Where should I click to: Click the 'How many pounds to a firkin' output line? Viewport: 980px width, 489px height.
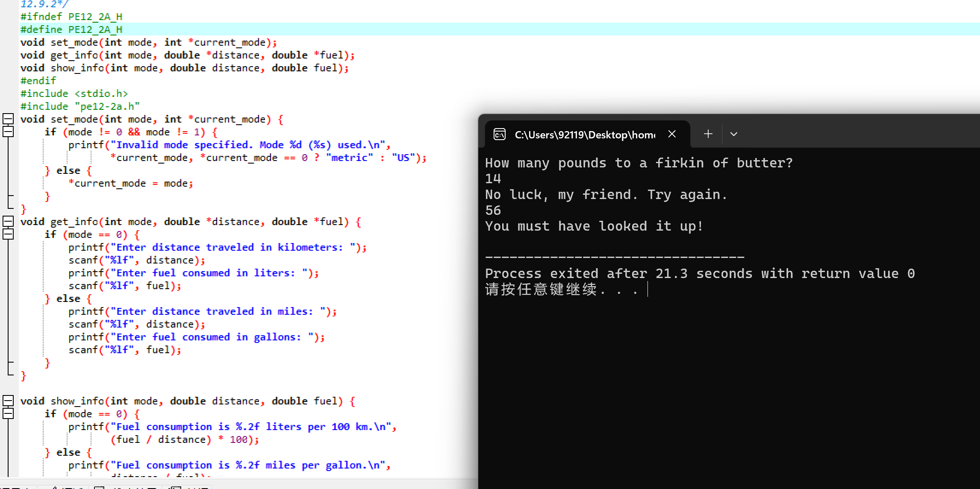[x=639, y=163]
